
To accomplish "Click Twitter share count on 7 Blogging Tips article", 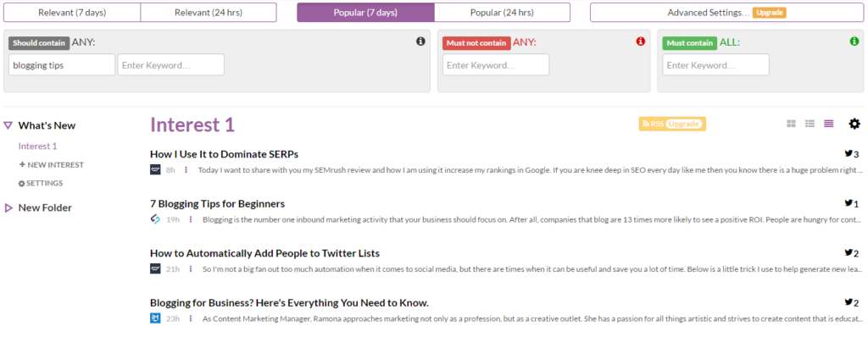I will click(x=852, y=203).
